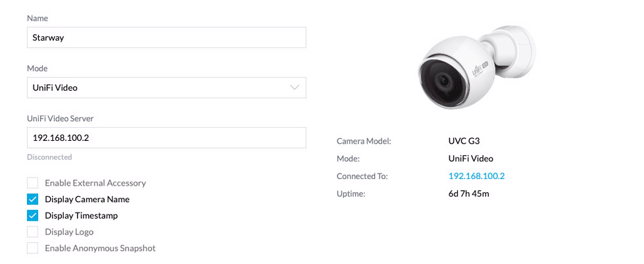Uncheck Display Camera Name
The image size is (644, 264).
click(x=32, y=199)
